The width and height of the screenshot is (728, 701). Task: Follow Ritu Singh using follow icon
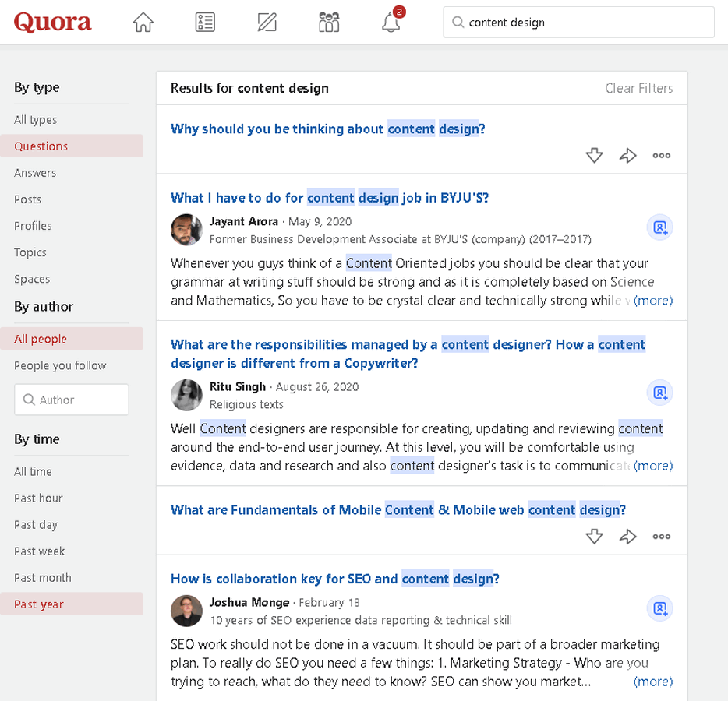point(659,393)
